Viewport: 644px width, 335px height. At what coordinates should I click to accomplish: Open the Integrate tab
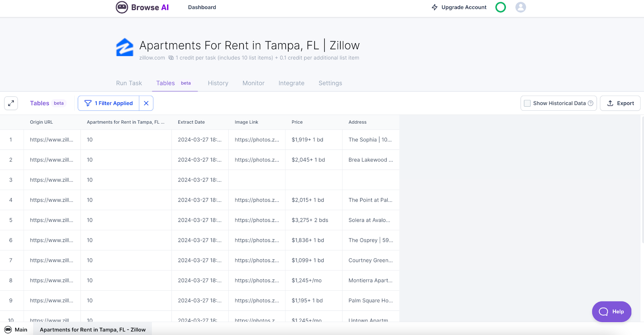tap(291, 83)
